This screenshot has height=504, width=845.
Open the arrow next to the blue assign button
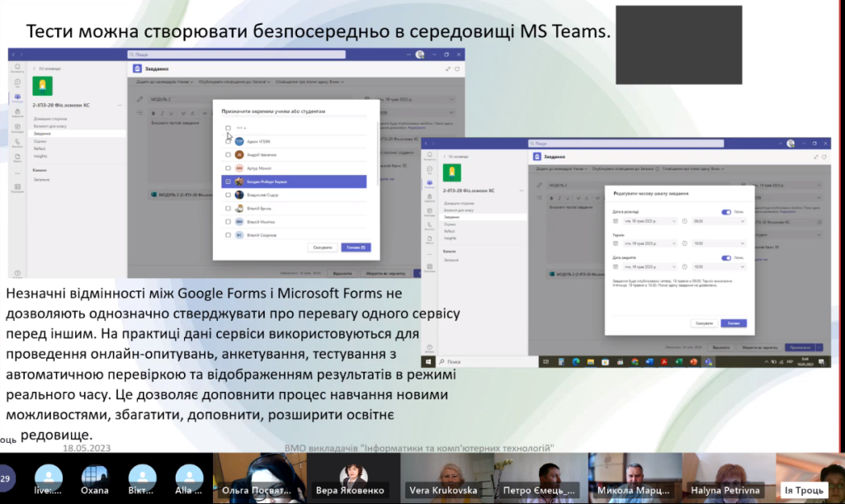pyautogui.click(x=819, y=348)
